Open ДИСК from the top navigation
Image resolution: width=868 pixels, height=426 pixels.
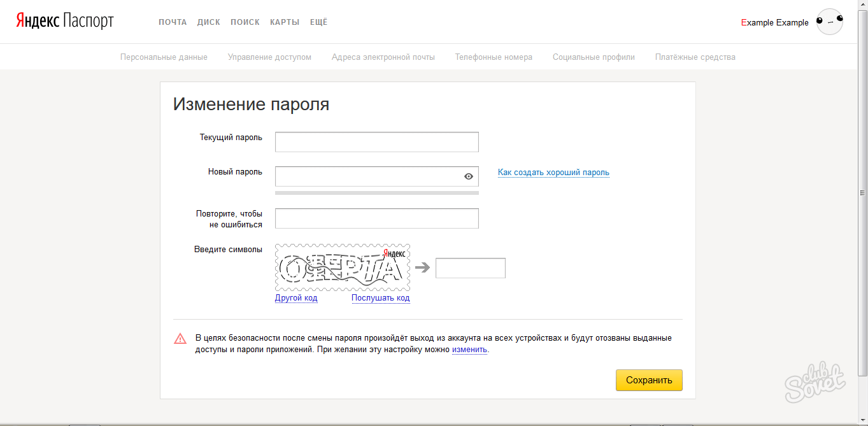pos(208,22)
